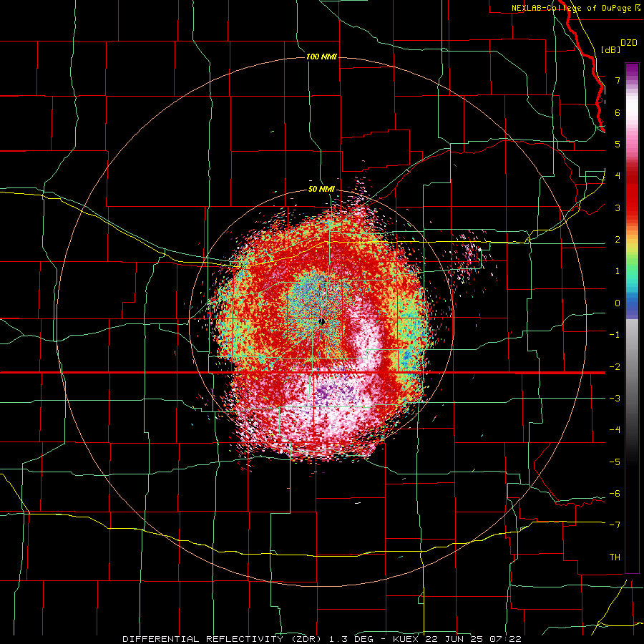Click the 100 NMI range ring label
644x644 pixels.
tap(321, 57)
